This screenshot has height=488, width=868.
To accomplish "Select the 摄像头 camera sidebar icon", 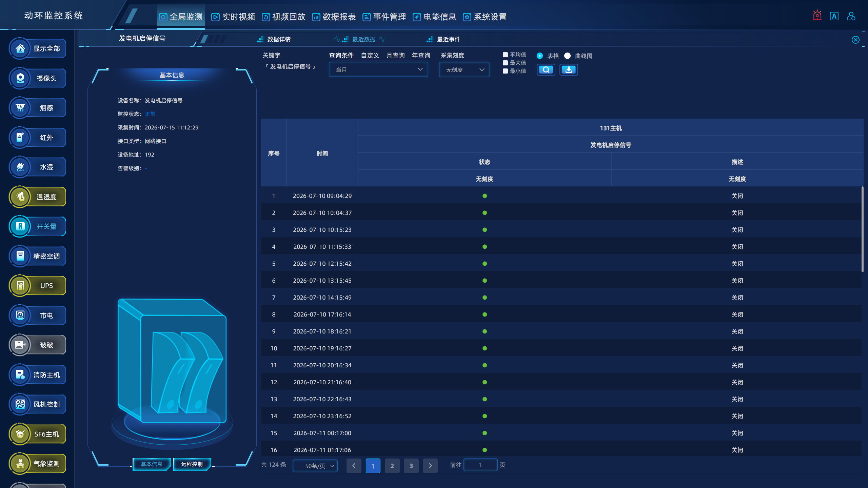I will 20,78.
